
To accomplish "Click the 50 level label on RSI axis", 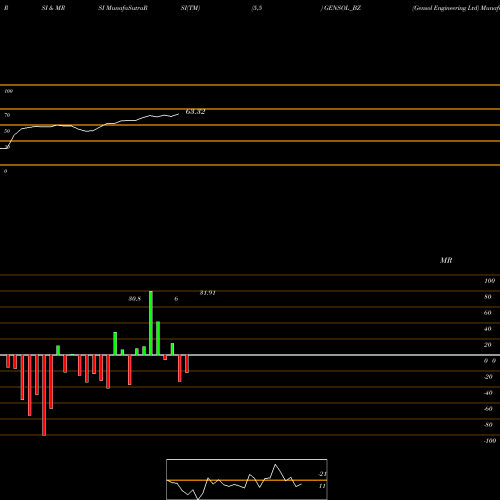I will 7,131.
